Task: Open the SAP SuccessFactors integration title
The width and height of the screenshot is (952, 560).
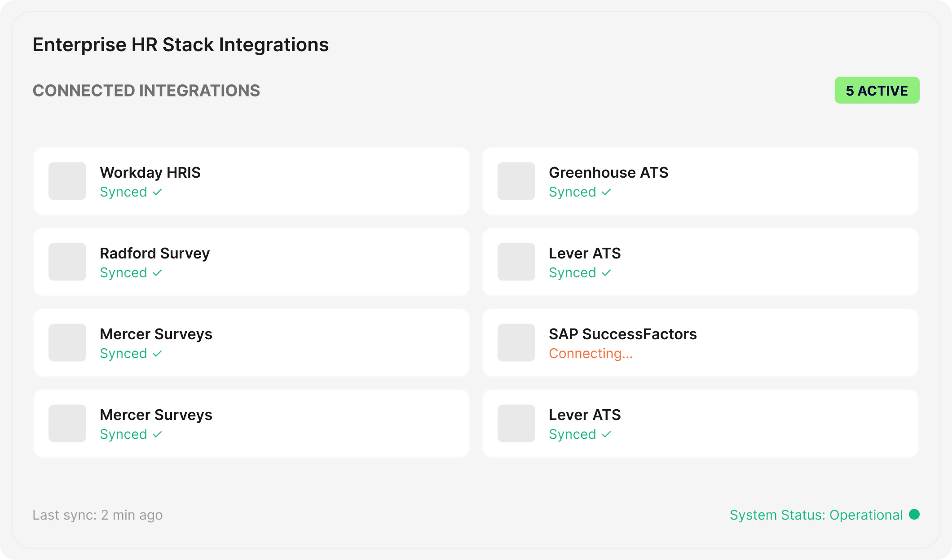Action: pyautogui.click(x=623, y=334)
